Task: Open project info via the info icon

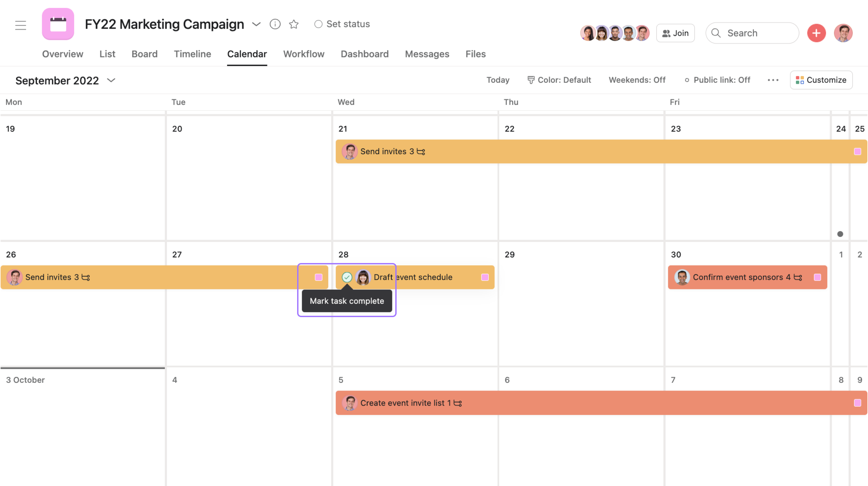Action: 275,24
